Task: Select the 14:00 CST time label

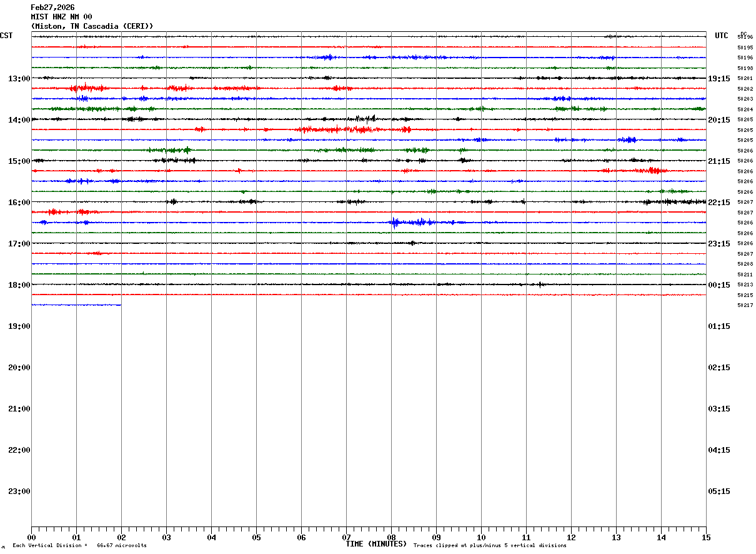Action: [19, 120]
